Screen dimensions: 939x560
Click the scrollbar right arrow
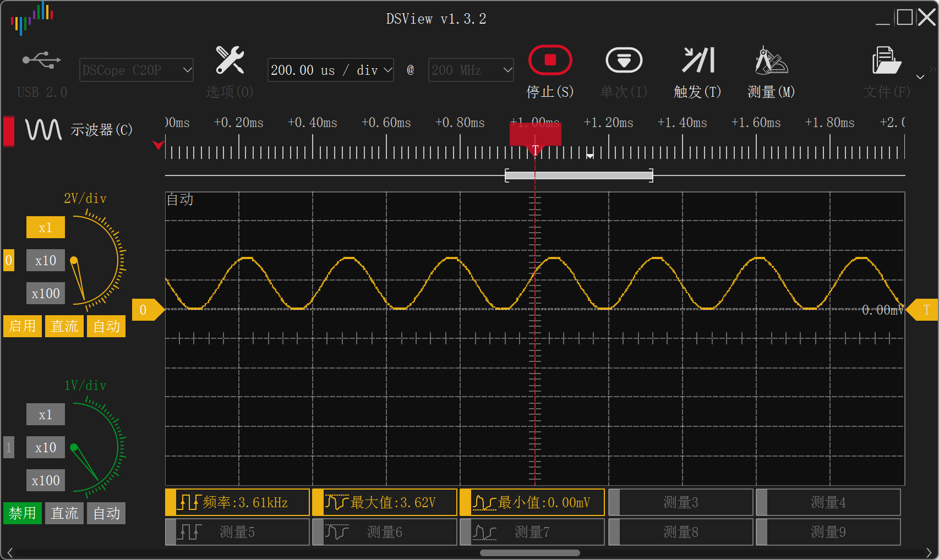pos(929,553)
